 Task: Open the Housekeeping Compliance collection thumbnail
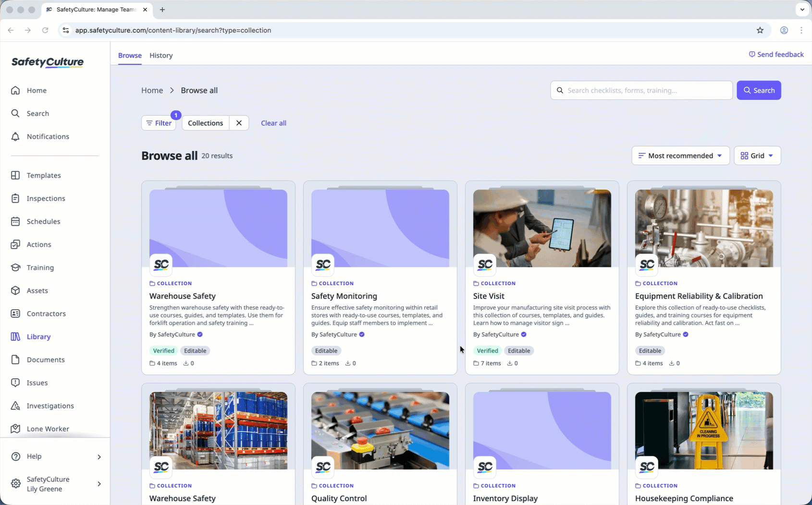(x=704, y=431)
